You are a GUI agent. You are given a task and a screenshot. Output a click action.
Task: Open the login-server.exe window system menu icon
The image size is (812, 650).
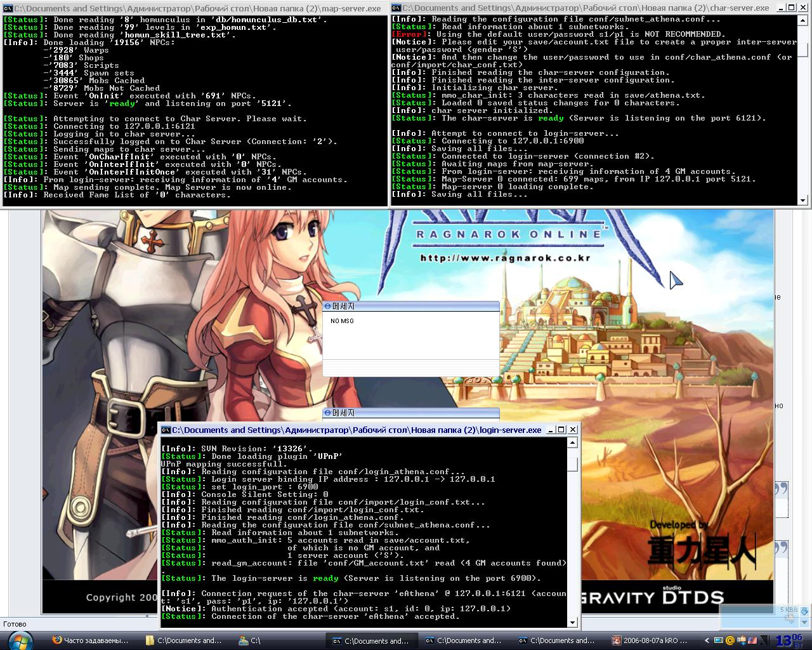[x=166, y=430]
